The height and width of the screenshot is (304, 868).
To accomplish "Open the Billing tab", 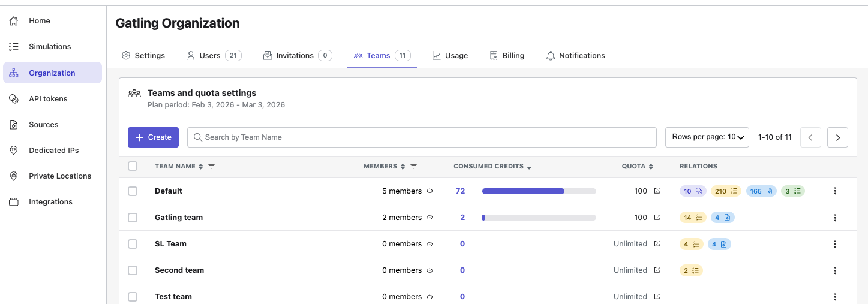I will [x=507, y=55].
